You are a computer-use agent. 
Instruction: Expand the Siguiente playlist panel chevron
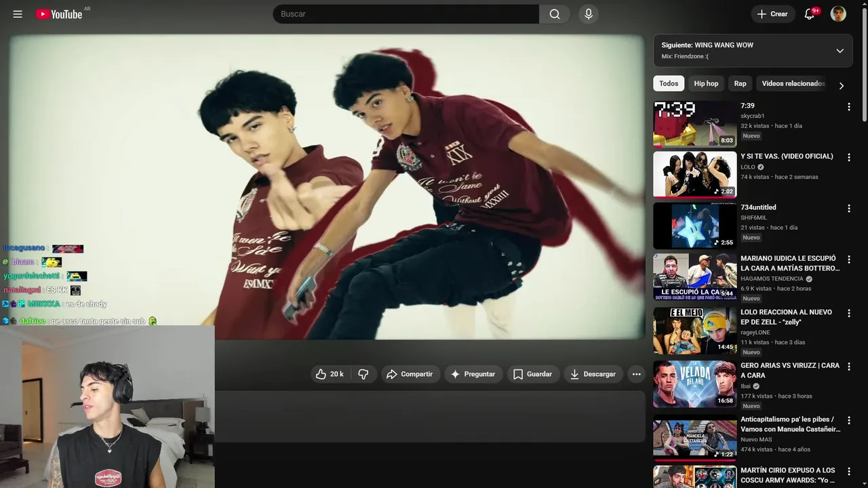pos(840,51)
